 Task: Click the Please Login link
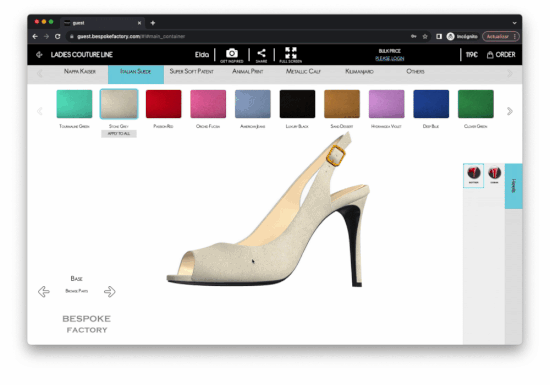389,59
